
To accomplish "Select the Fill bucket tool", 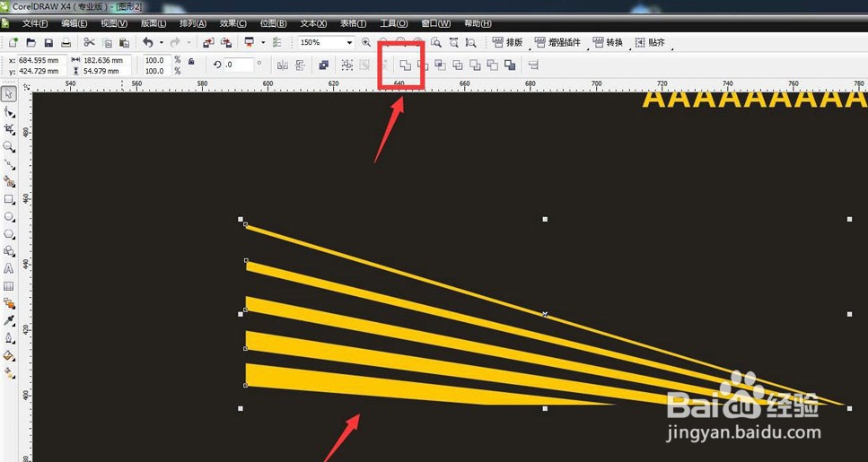I will (x=9, y=355).
